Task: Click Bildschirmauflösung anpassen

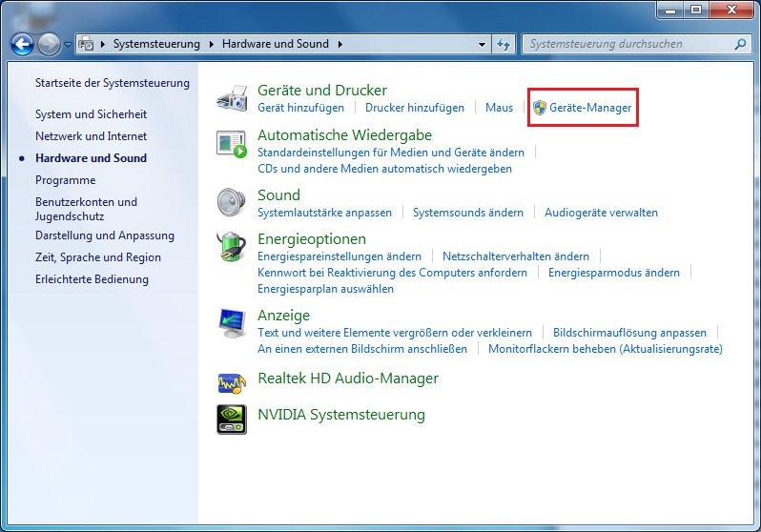Action: 629,333
